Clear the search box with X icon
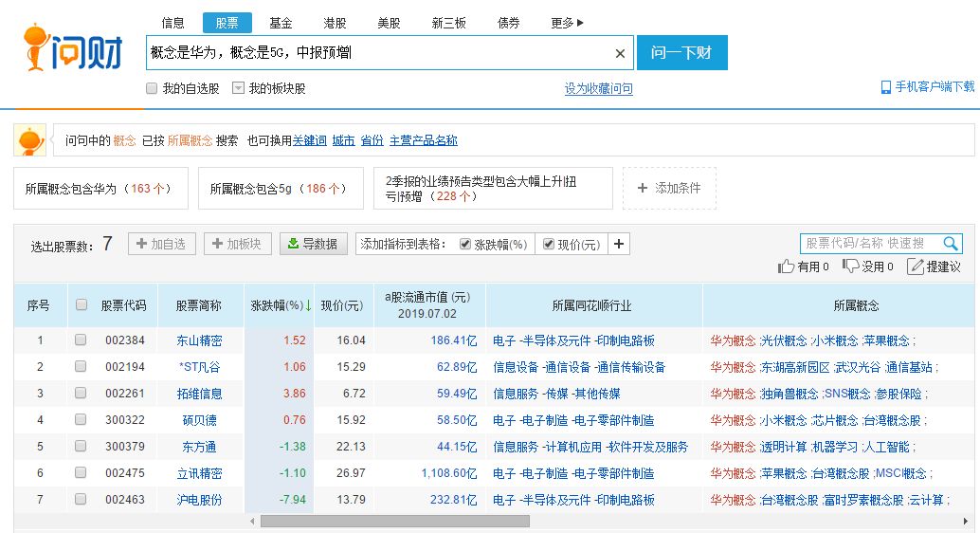Screen dimensions: 980x533 tap(620, 54)
